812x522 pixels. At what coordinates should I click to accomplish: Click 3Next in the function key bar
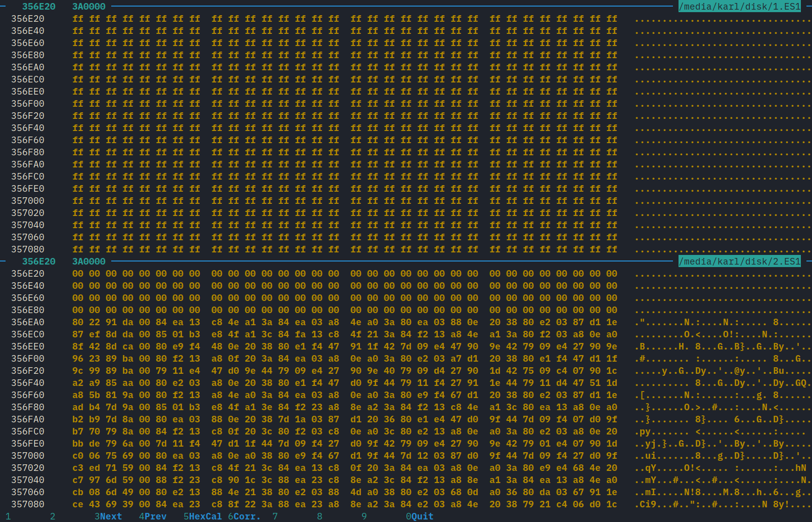[x=108, y=516]
